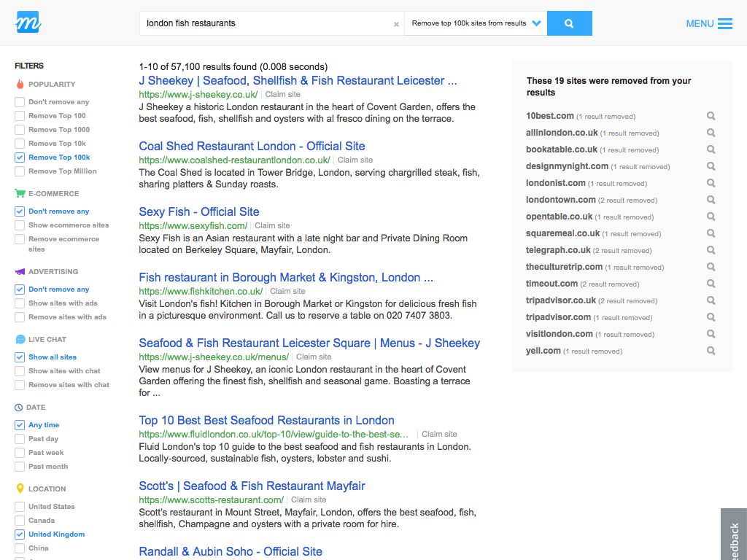
Task: Check Show sites with ads
Action: coord(20,303)
